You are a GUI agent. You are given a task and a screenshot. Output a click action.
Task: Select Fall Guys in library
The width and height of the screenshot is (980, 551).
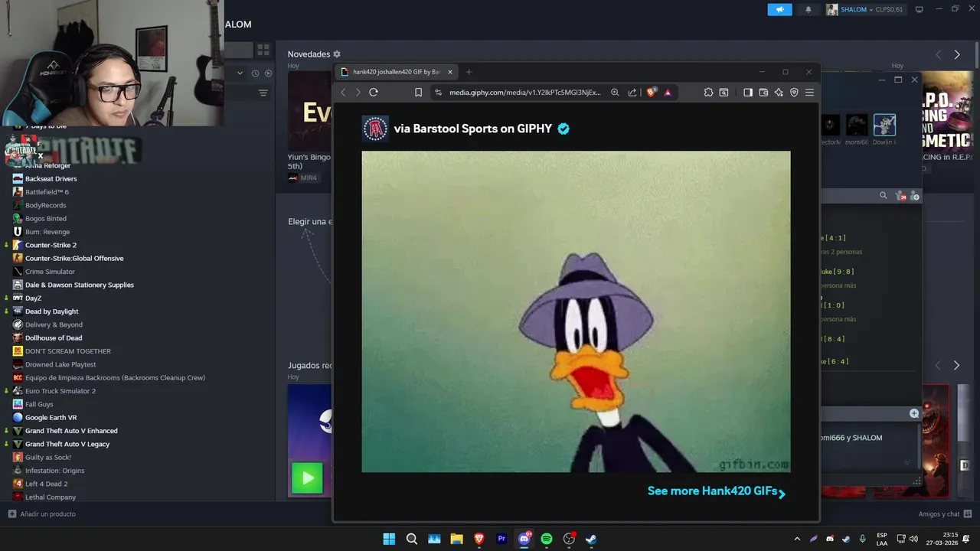point(39,404)
